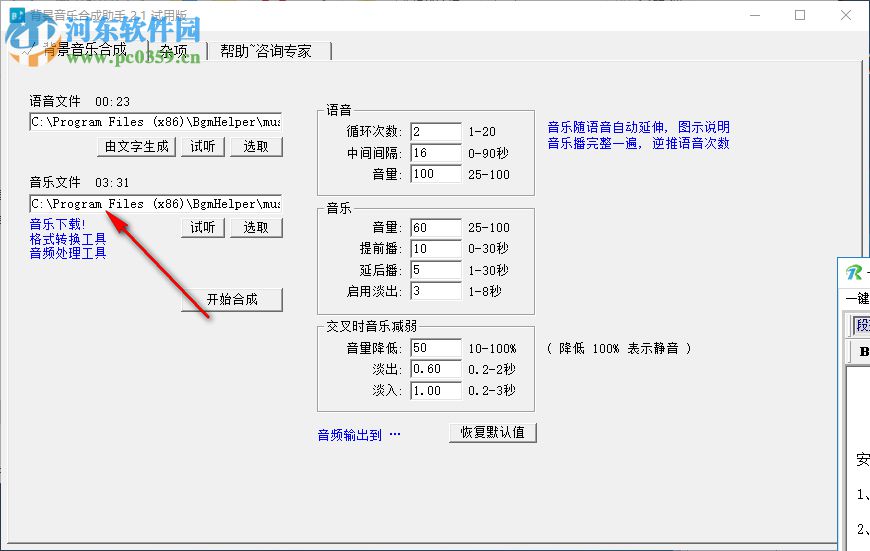
Task: Click the 1-20 range label
Action: click(482, 132)
